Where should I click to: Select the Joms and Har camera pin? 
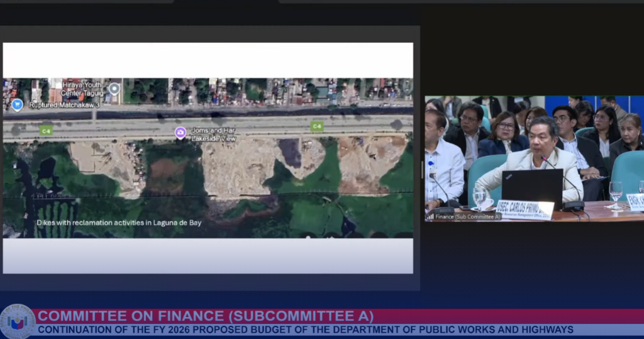pyautogui.click(x=180, y=132)
